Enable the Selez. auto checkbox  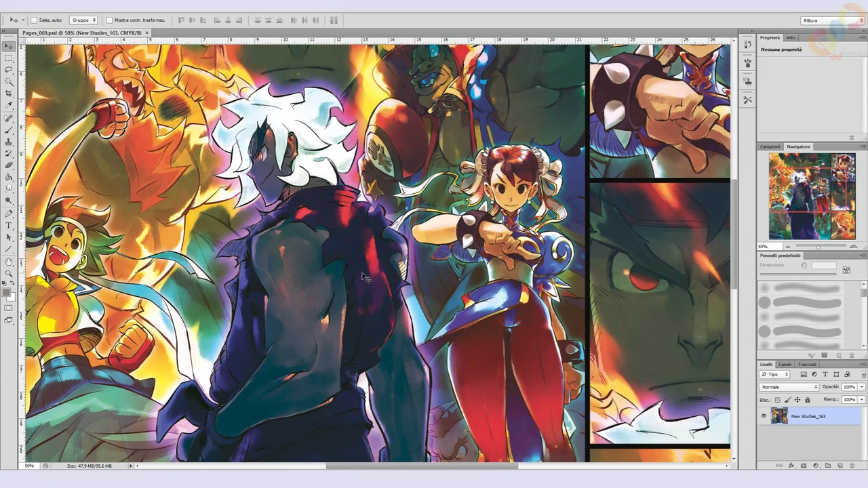(34, 20)
